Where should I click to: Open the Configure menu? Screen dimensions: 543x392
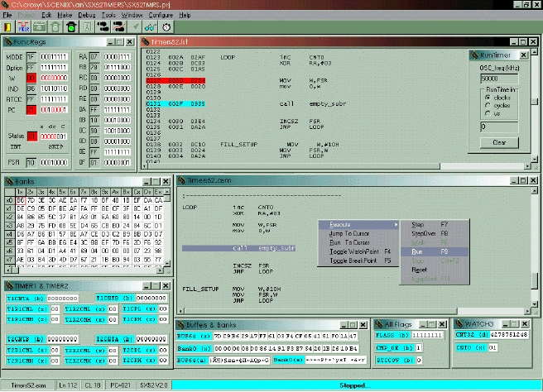pos(161,15)
